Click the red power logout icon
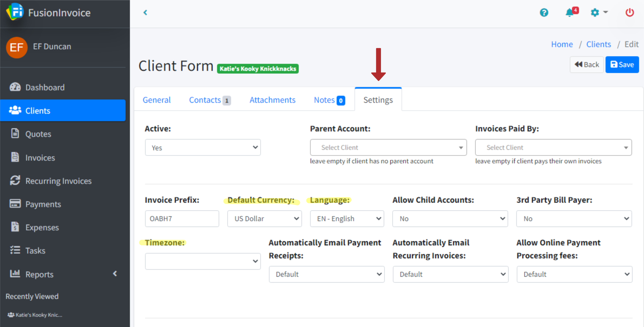644x327 pixels. click(x=629, y=12)
